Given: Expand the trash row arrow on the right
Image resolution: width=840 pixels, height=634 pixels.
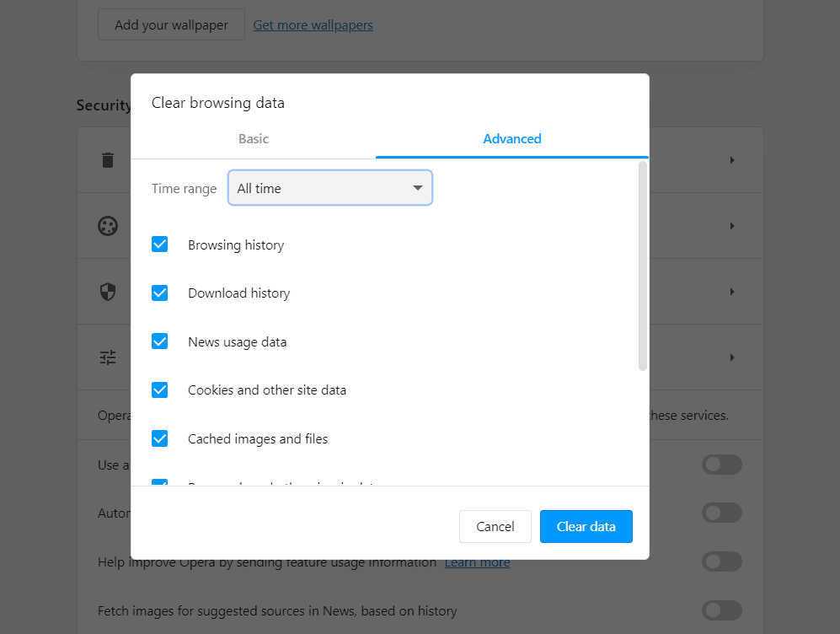Looking at the screenshot, I should pos(732,160).
